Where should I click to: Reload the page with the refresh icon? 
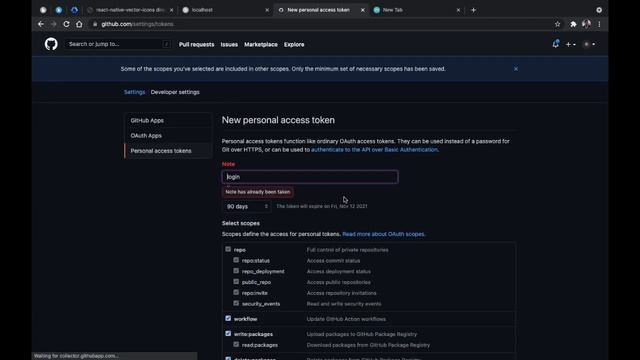[66, 24]
